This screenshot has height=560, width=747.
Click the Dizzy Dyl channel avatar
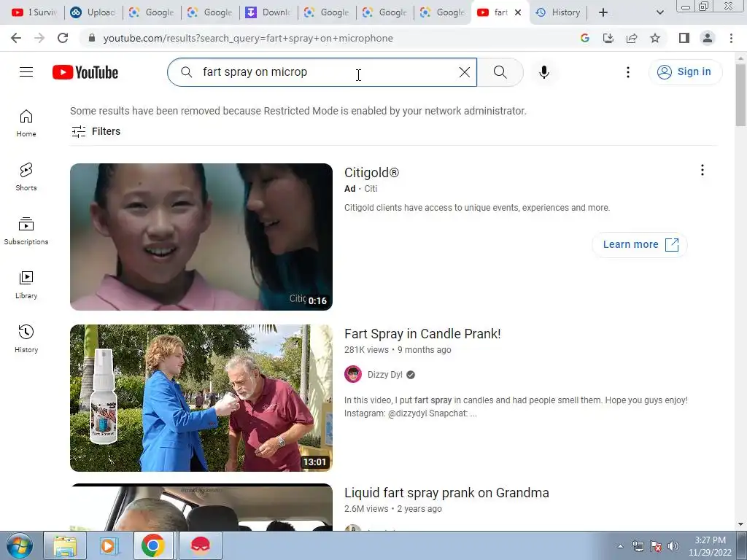point(353,374)
